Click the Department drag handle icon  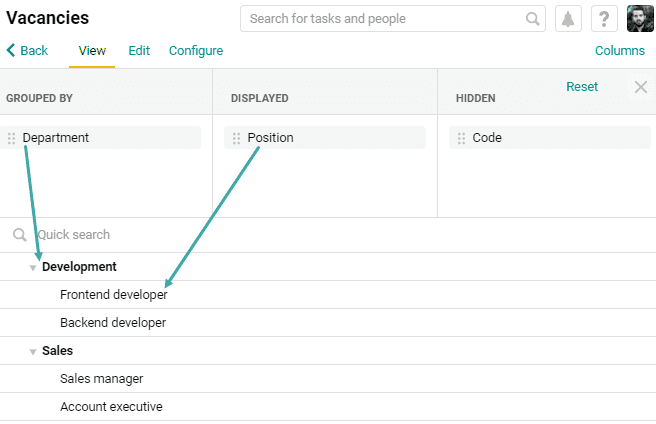11,138
